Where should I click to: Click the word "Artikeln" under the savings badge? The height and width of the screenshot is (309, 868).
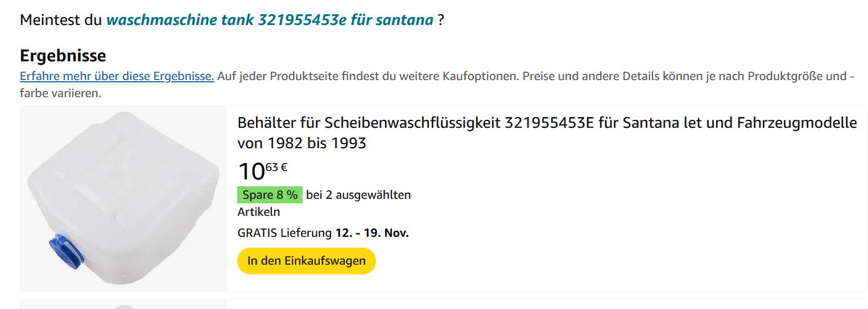259,212
